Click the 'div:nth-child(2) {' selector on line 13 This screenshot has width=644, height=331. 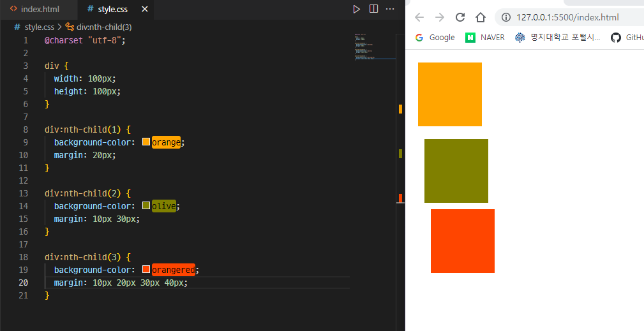tap(87, 193)
